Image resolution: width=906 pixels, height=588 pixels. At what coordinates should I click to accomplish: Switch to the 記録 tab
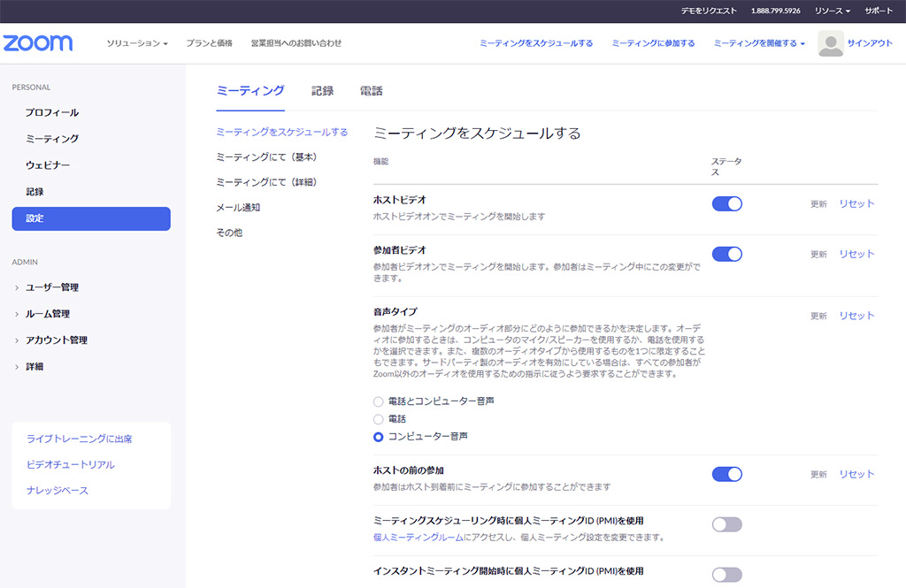pyautogui.click(x=322, y=91)
